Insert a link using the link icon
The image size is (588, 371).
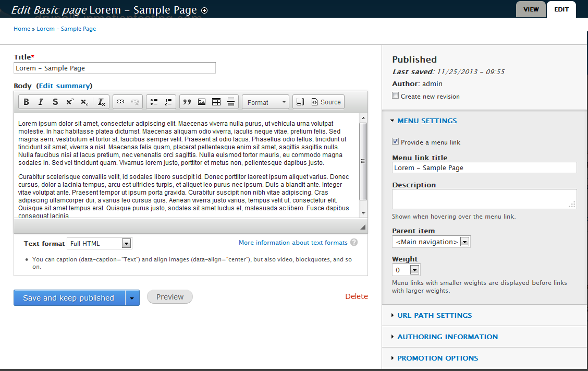[120, 102]
